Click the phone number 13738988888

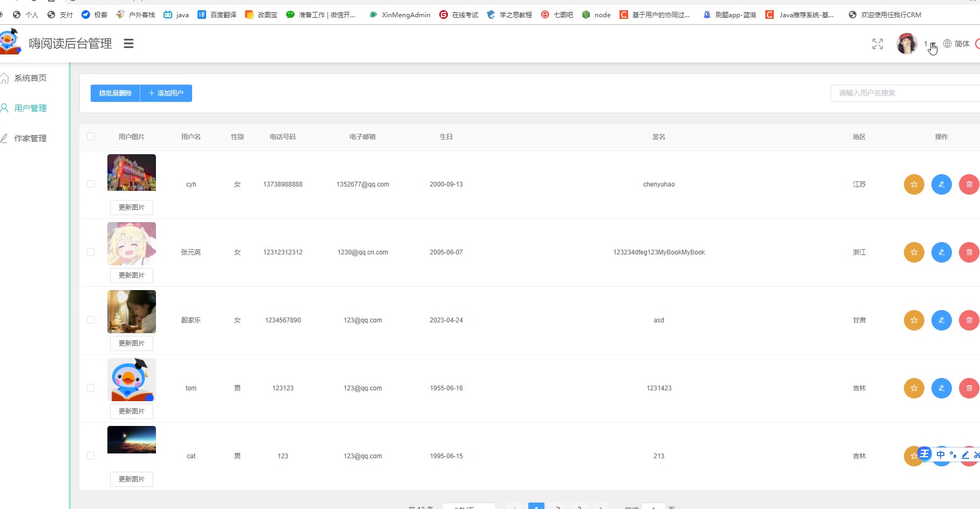(x=283, y=184)
